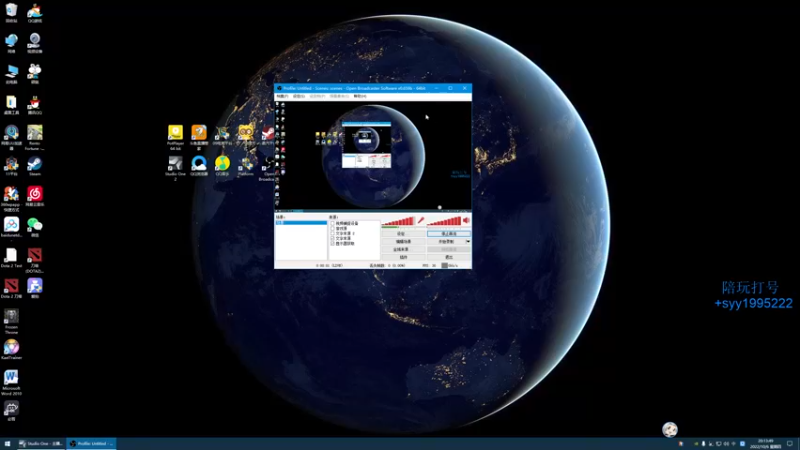Open the 此电脑 This PC desktop icon
The height and width of the screenshot is (450, 800).
(11, 74)
